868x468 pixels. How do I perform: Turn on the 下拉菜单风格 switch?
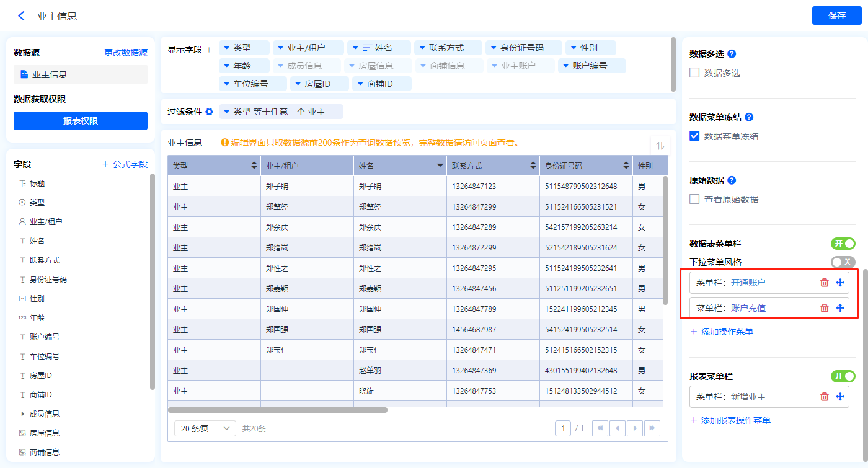point(843,262)
